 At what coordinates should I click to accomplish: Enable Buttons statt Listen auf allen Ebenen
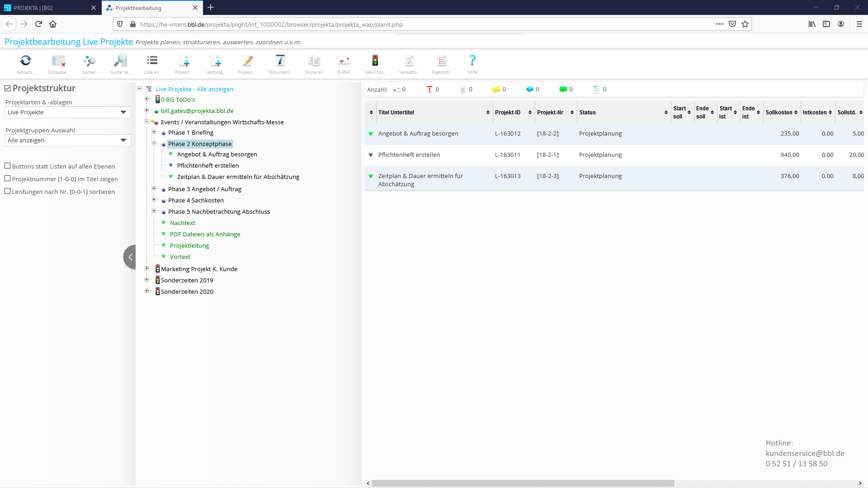coord(8,166)
